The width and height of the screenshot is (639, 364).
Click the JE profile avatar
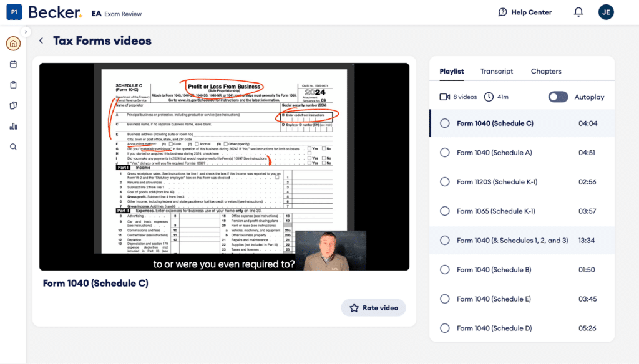(x=606, y=12)
